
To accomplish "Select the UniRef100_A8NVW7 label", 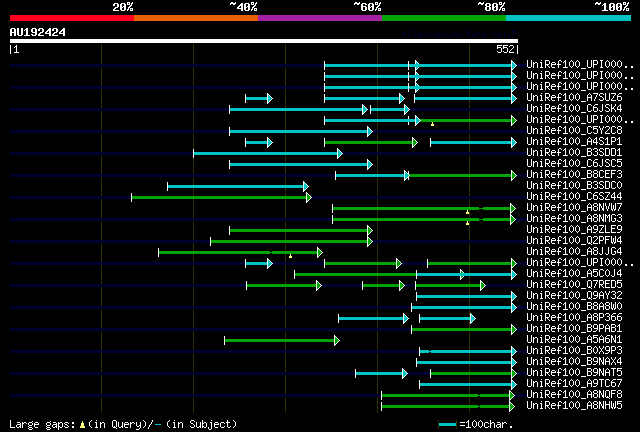I will (x=574, y=207).
